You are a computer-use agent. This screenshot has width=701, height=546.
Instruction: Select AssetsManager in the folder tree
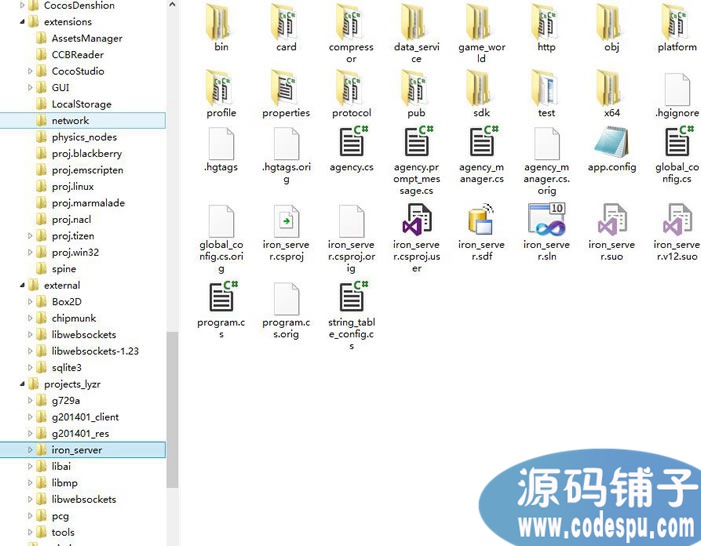tap(87, 38)
